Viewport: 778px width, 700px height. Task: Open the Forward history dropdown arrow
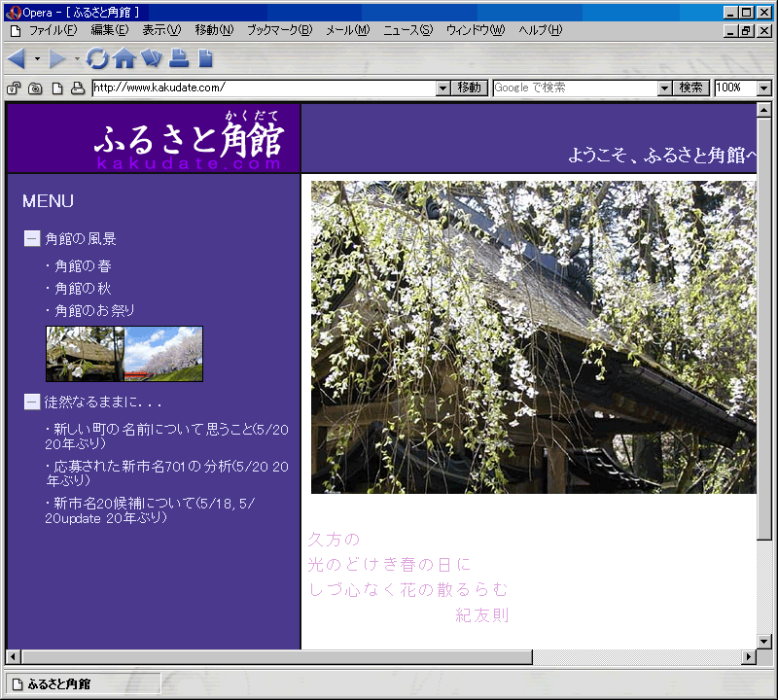click(x=77, y=59)
